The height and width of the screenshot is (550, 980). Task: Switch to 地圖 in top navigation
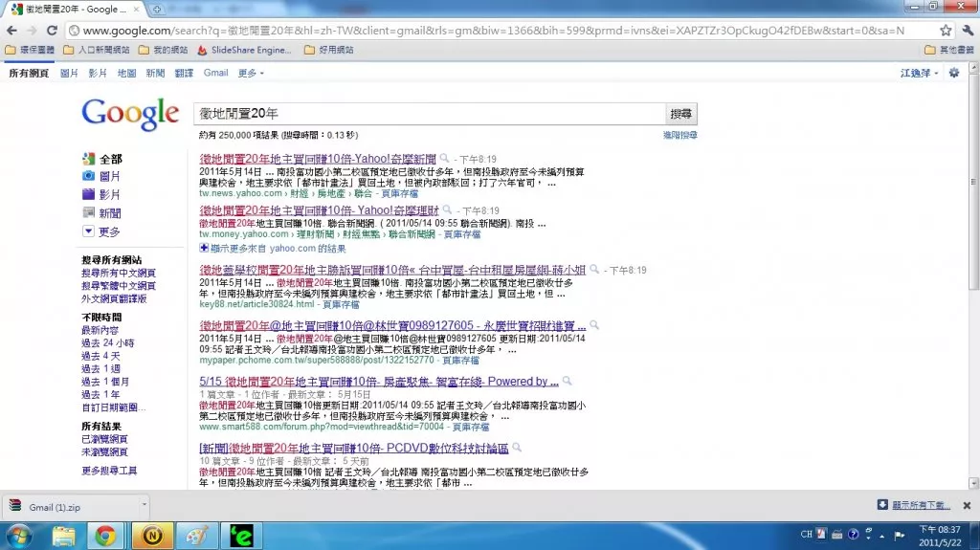tap(127, 73)
